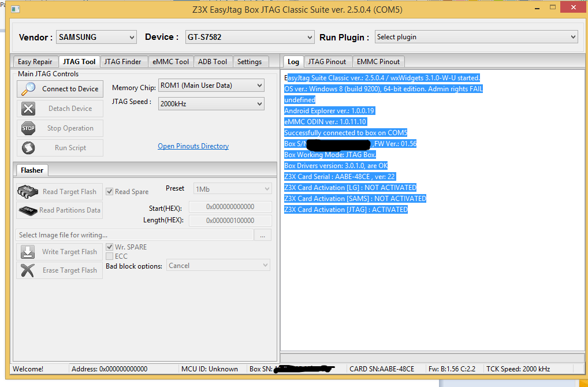This screenshot has height=387, width=588.
Task: Click the log line 'Z3X Card Activation [SAMS] : NOT ACTIVATED'
Action: click(355, 198)
